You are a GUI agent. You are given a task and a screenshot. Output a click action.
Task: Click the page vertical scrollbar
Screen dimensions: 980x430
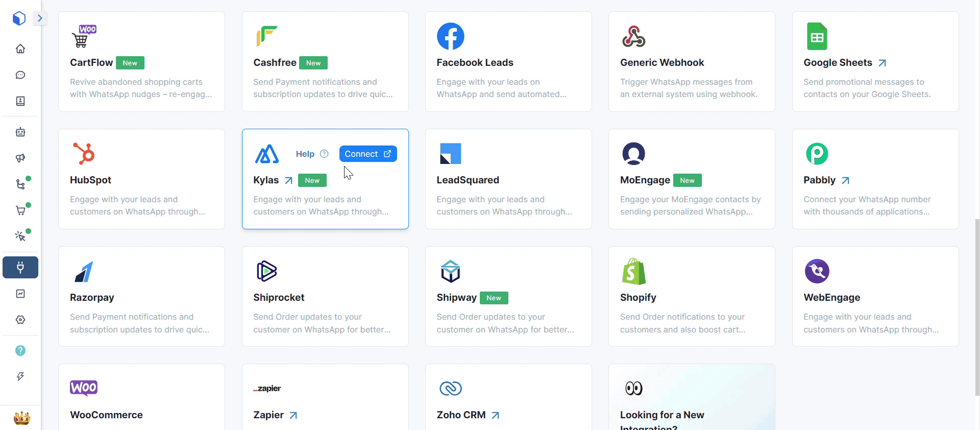(977, 306)
